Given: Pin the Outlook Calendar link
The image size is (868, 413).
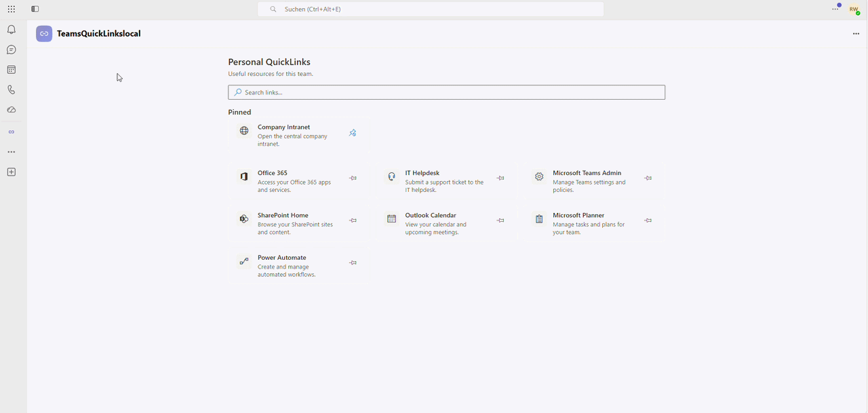Looking at the screenshot, I should (500, 220).
